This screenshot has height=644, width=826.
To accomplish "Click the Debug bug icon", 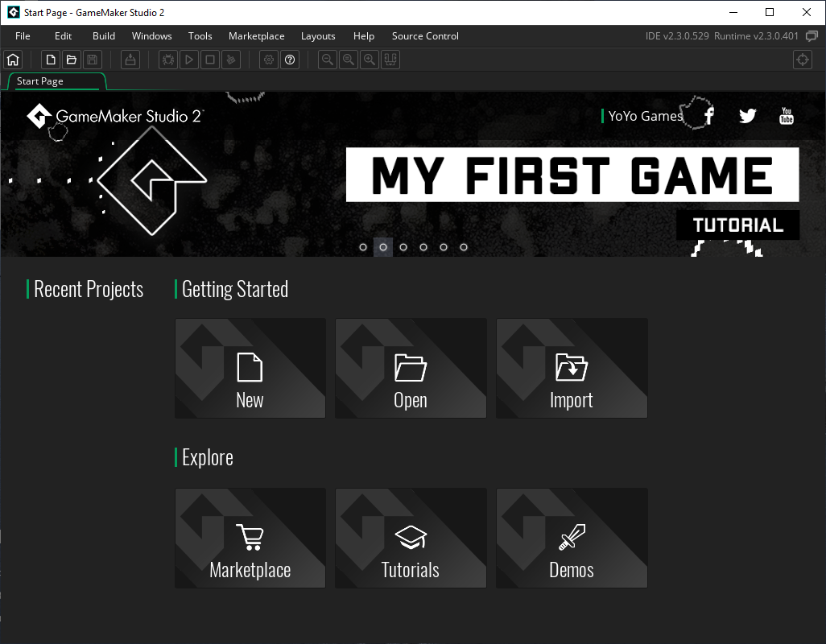I will tap(168, 60).
